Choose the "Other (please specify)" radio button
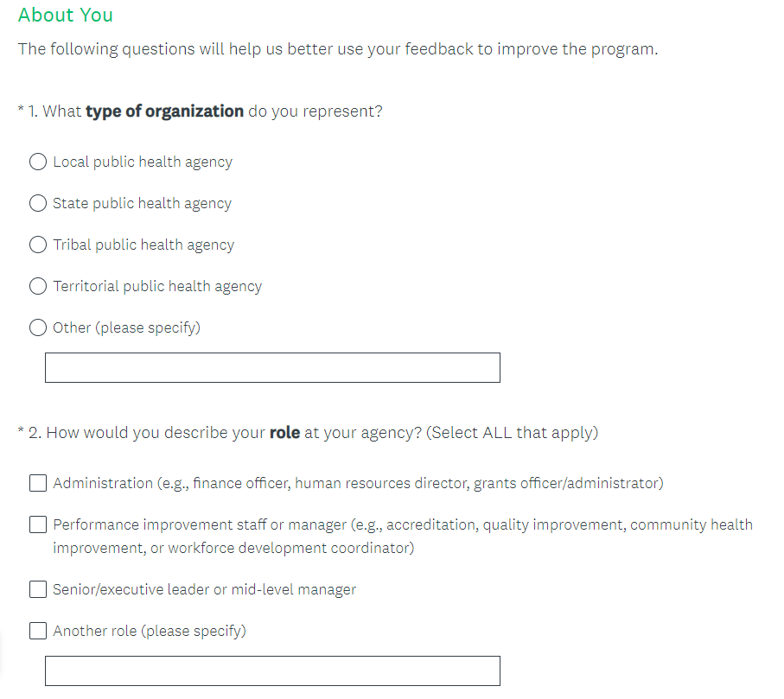The height and width of the screenshot is (699, 784). 38,327
